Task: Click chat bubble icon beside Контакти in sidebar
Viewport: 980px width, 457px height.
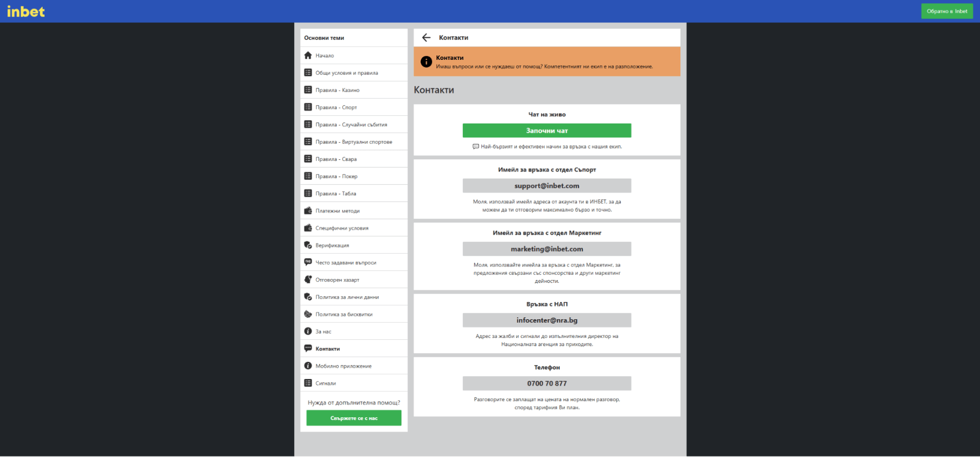Action: (308, 349)
